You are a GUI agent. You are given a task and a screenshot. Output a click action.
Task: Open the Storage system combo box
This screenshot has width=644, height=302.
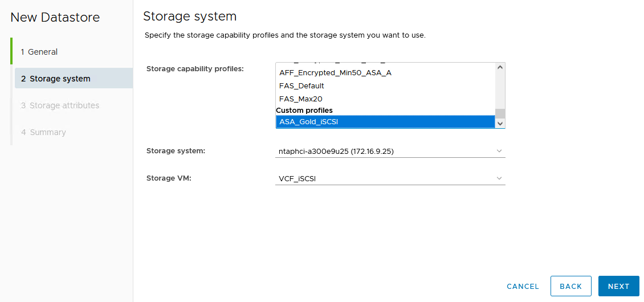tap(390, 152)
